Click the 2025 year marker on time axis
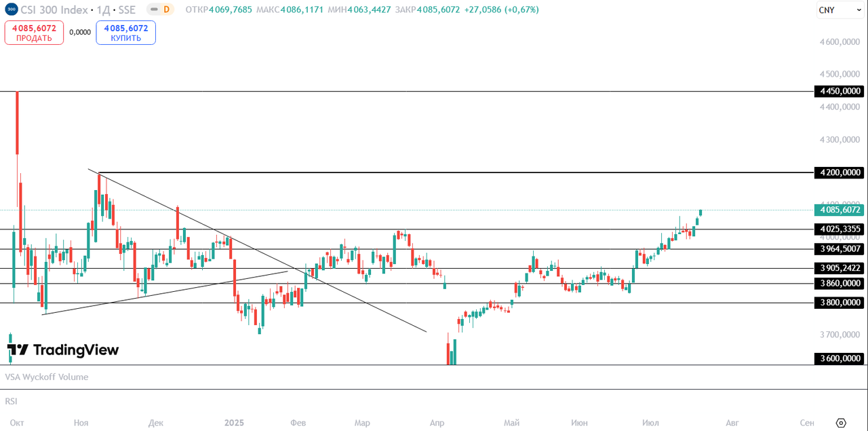 click(x=234, y=422)
